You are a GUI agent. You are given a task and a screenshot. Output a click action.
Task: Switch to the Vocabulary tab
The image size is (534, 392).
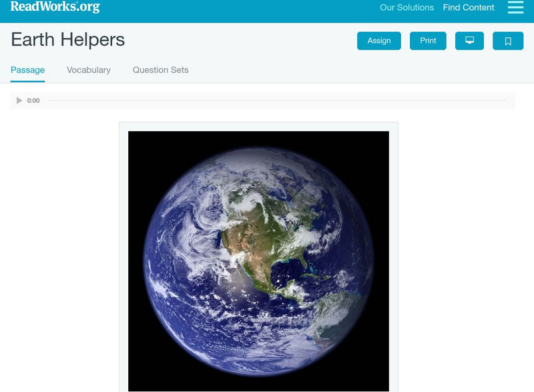(x=89, y=70)
